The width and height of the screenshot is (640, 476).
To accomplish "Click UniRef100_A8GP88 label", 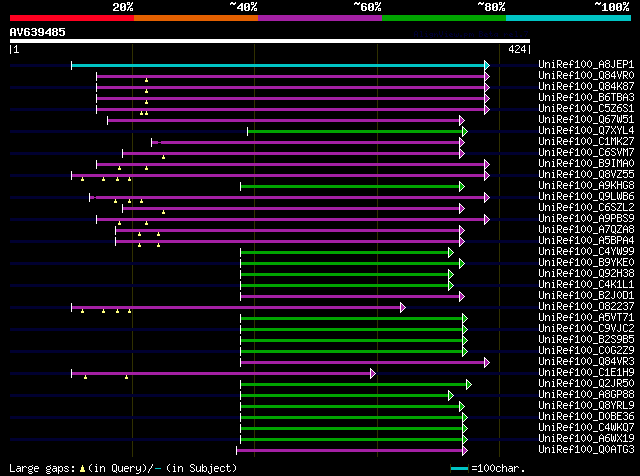I will 586,395.
